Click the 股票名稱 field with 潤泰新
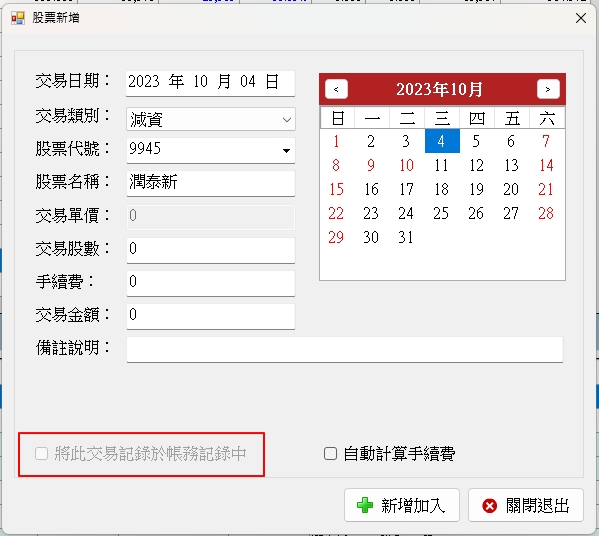The width and height of the screenshot is (599, 536). click(x=210, y=183)
